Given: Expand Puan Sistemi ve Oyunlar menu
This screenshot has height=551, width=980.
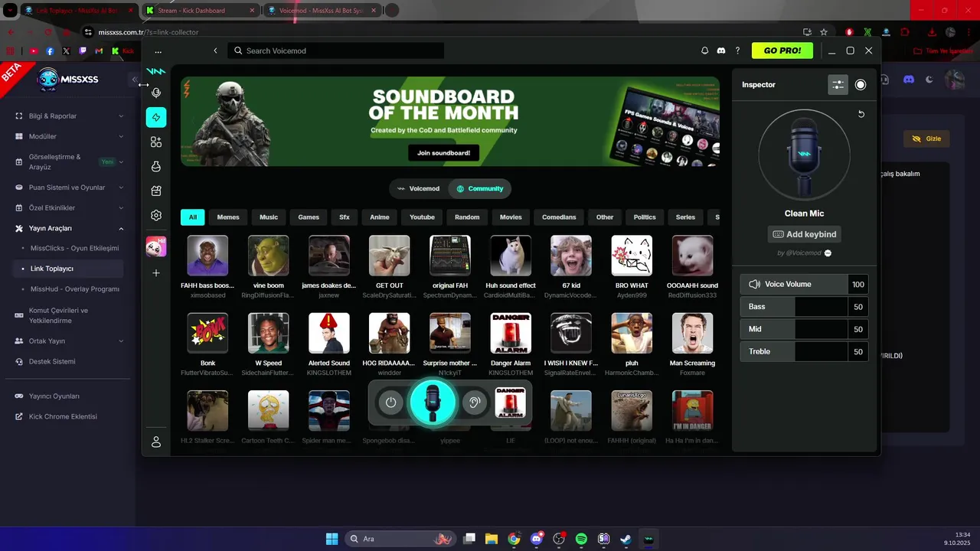Looking at the screenshot, I should (69, 187).
